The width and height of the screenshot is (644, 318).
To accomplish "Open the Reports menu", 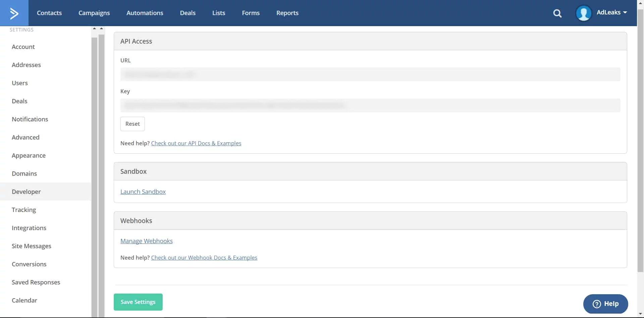I will (287, 13).
